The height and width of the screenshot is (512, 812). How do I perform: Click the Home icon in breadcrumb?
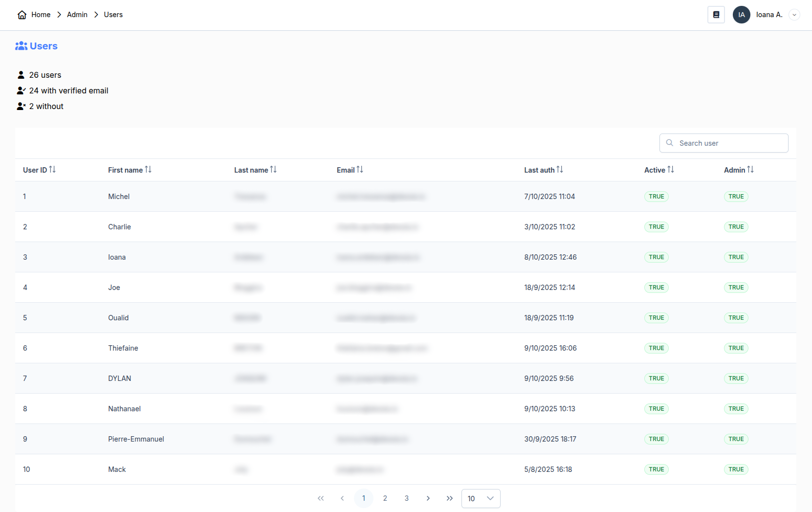[x=22, y=15]
